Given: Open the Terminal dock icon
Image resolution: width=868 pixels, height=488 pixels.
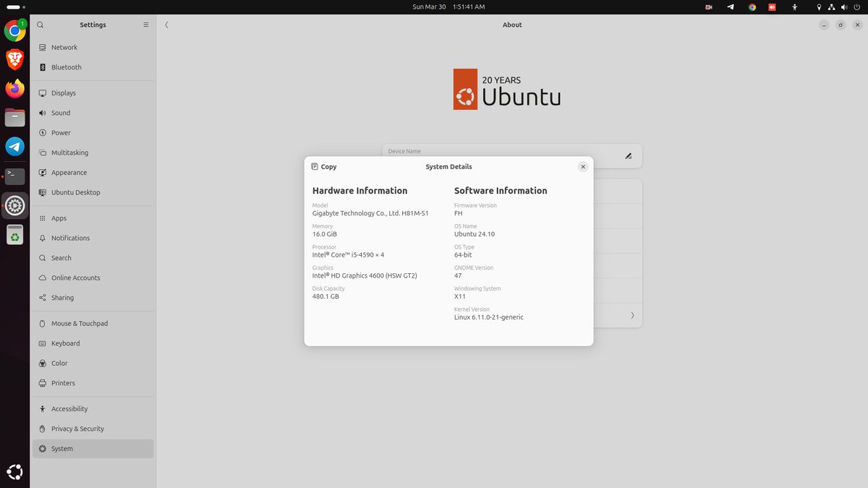Looking at the screenshot, I should click(x=15, y=176).
